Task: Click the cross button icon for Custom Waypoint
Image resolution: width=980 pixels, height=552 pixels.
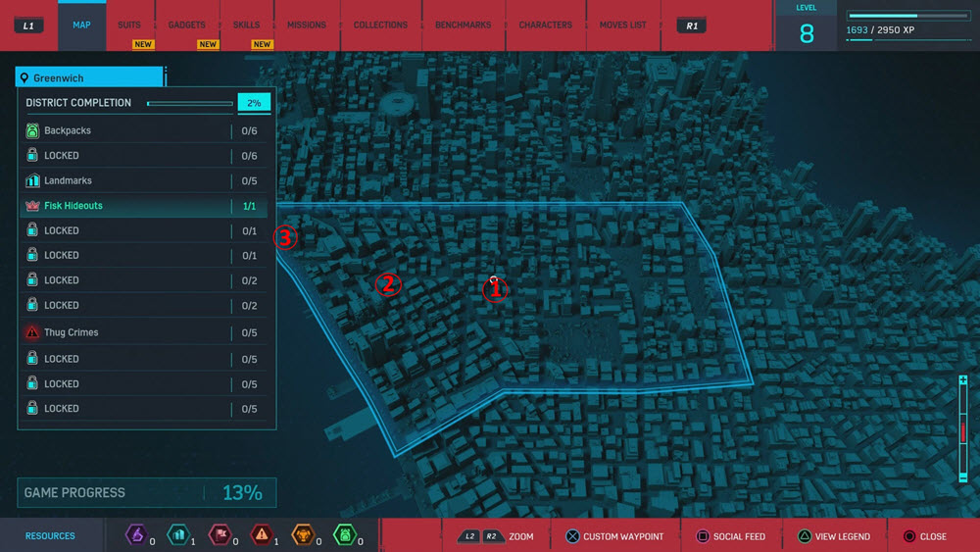Action: tap(572, 536)
